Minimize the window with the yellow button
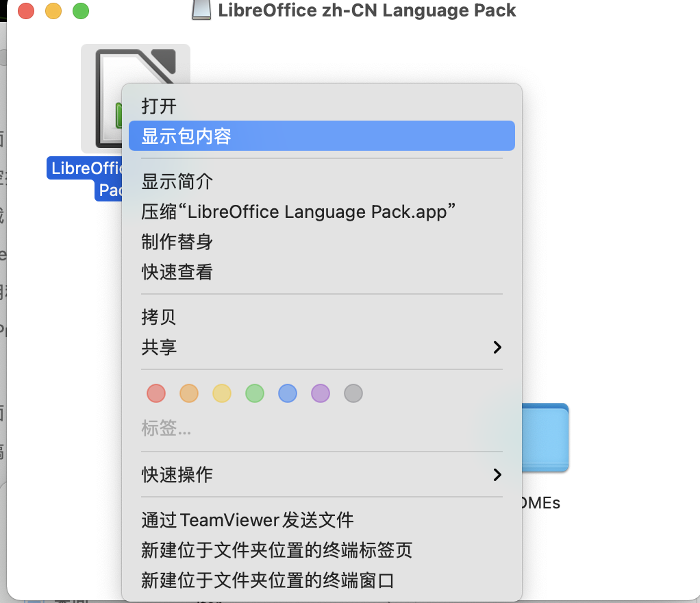Screen dimensions: 700x603 [x=53, y=11]
